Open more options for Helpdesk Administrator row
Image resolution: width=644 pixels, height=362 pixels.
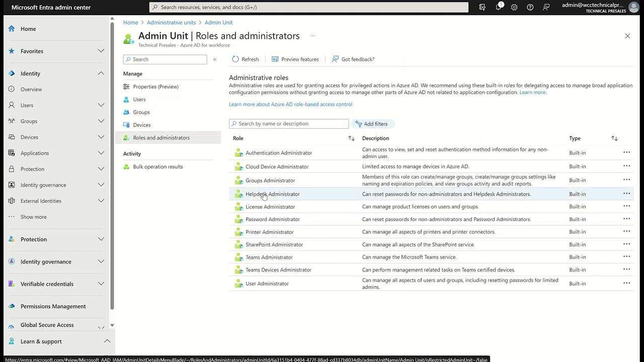pyautogui.click(x=626, y=194)
